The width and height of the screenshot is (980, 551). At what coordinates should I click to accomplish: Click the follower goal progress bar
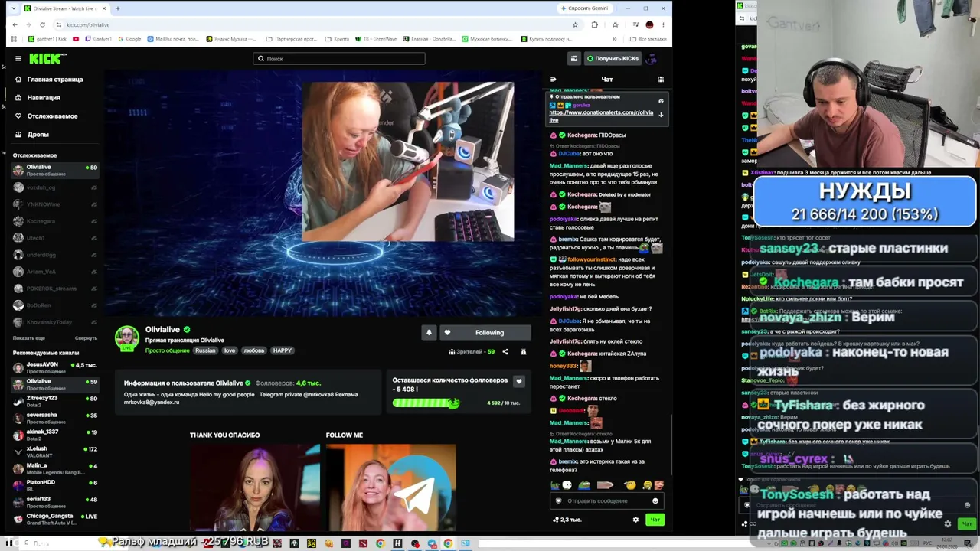click(x=426, y=403)
